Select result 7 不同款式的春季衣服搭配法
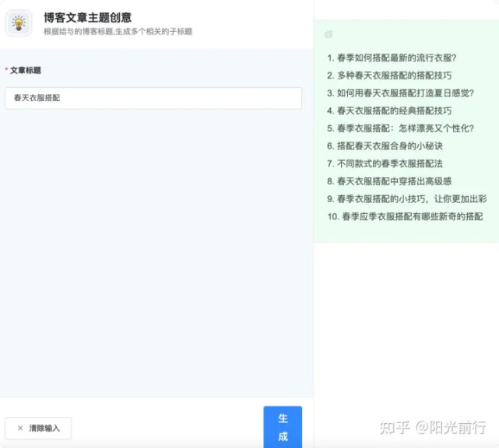This screenshot has height=448, width=499. 385,164
